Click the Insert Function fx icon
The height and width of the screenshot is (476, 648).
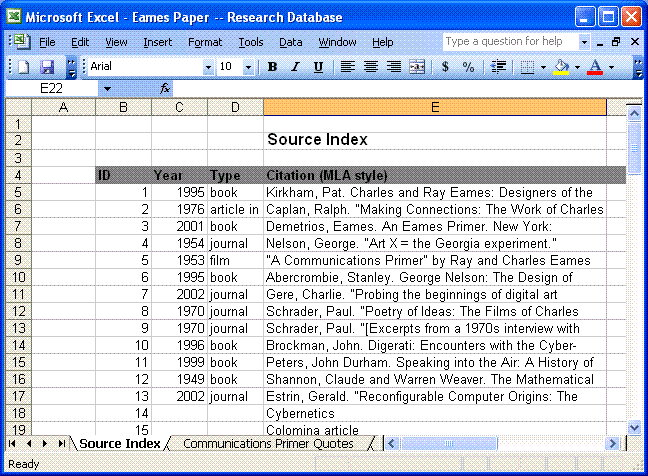click(x=165, y=88)
